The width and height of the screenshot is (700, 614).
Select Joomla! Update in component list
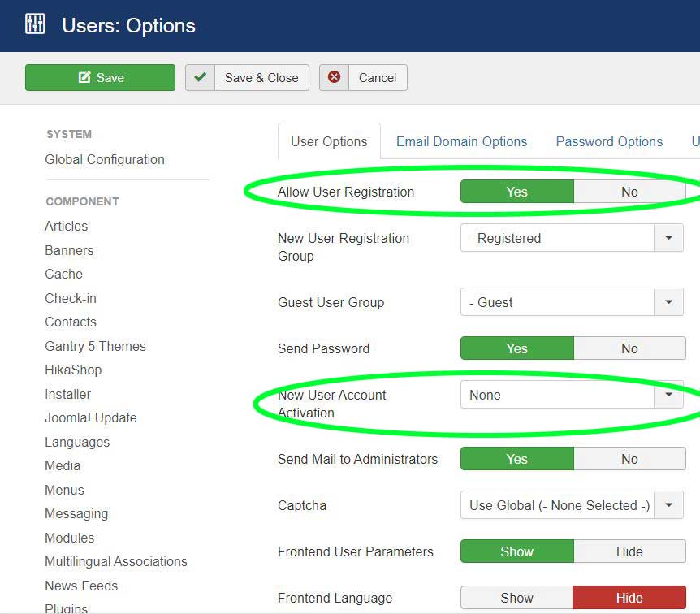(90, 417)
